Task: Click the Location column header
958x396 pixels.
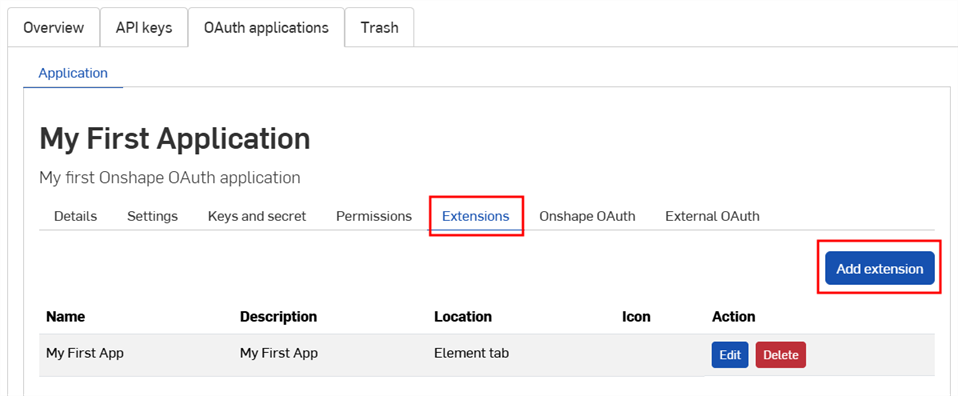Action: (x=463, y=317)
